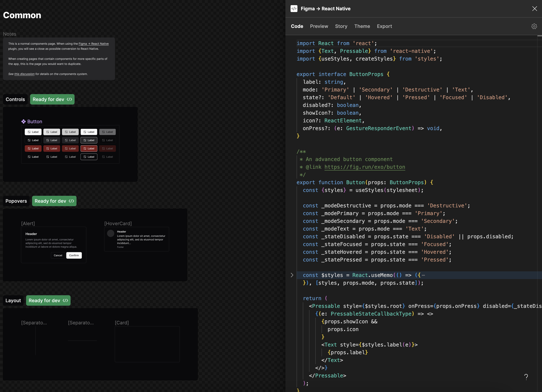Expand the collapsed useMemo code block chevron

[x=292, y=275]
